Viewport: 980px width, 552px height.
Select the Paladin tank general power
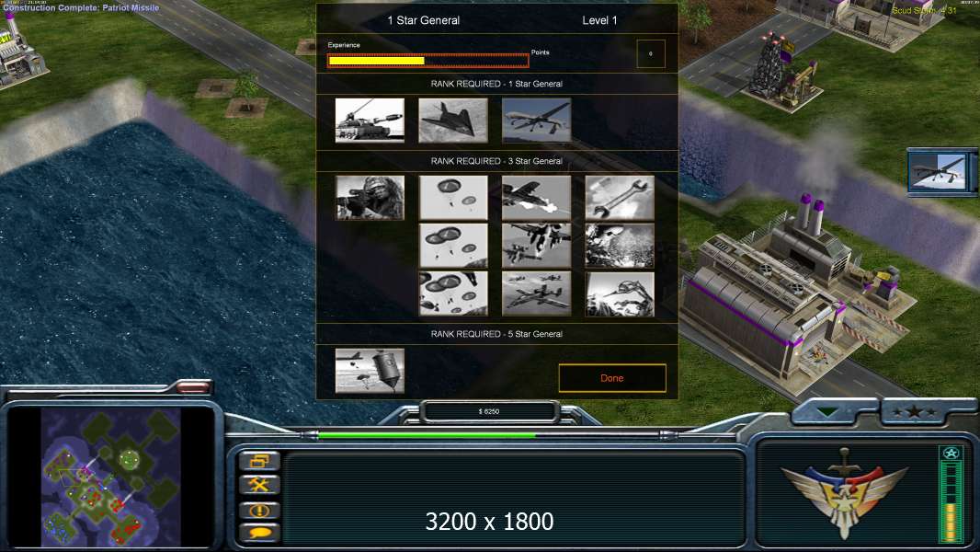click(x=370, y=120)
